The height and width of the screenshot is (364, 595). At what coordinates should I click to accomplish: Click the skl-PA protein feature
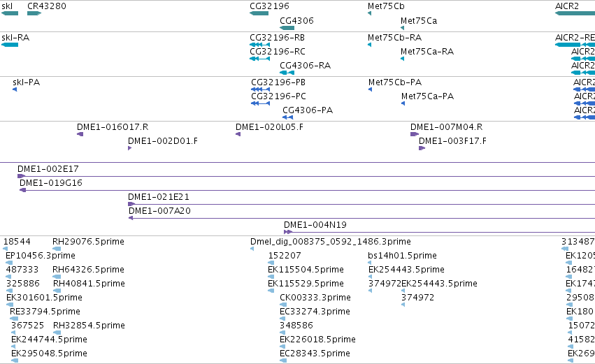click(x=15, y=89)
